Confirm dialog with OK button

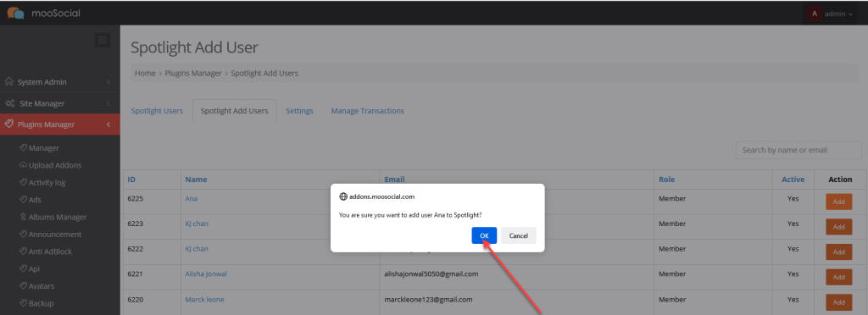tap(484, 235)
